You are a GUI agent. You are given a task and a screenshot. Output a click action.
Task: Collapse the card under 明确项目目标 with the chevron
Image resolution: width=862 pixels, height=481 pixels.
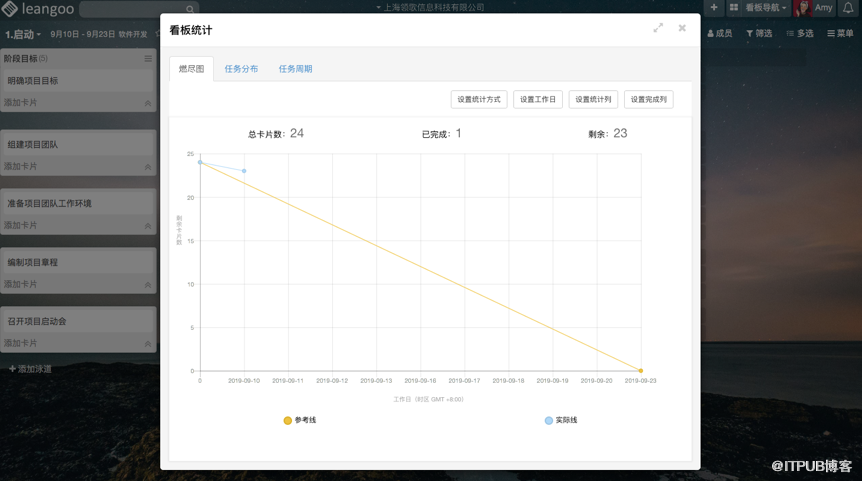coord(148,103)
